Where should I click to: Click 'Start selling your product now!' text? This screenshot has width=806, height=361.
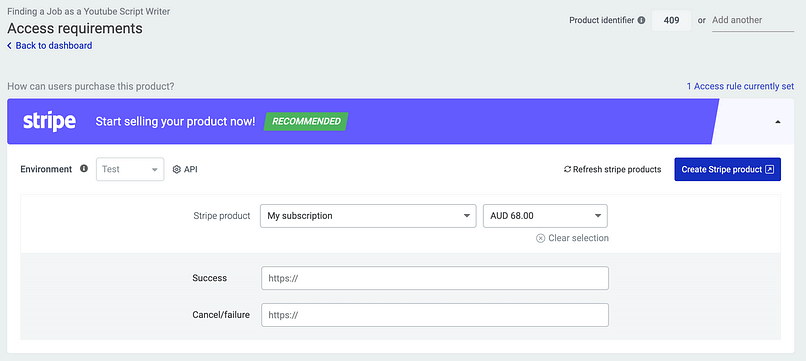(x=175, y=122)
